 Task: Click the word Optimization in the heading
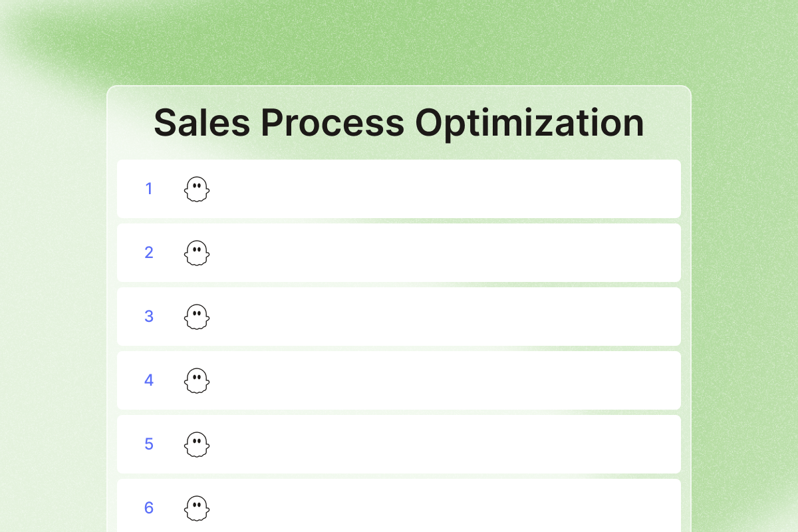pos(529,124)
